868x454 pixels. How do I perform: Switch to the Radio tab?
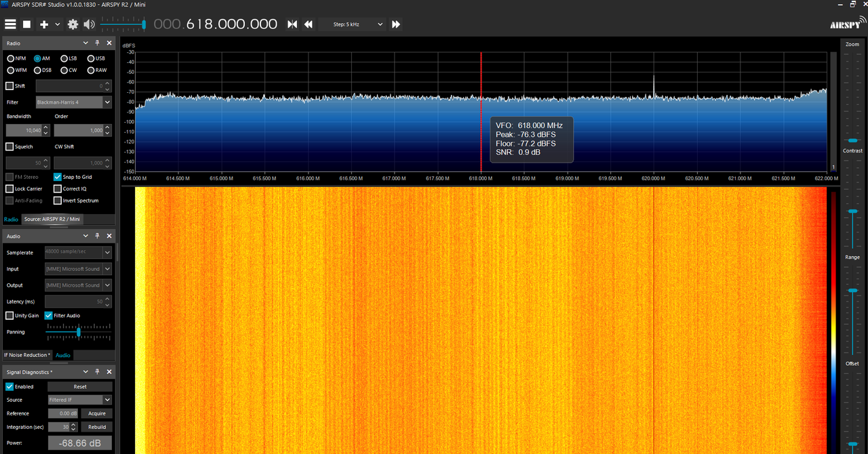(11, 219)
